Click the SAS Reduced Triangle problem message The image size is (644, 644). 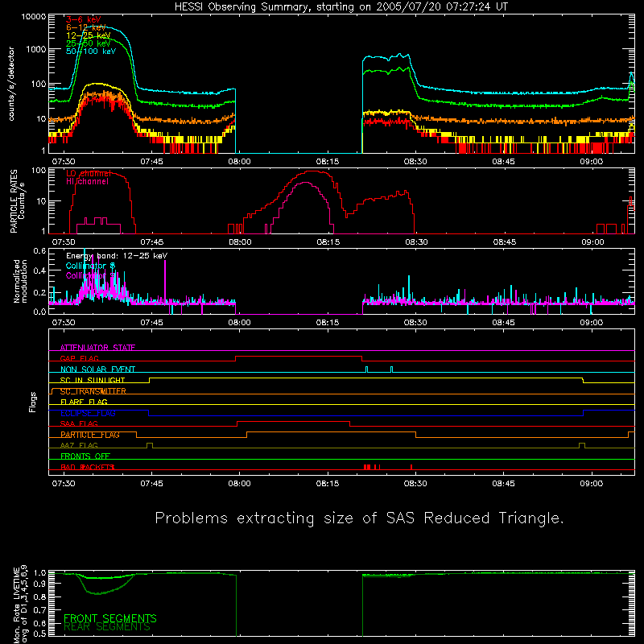pos(359,518)
